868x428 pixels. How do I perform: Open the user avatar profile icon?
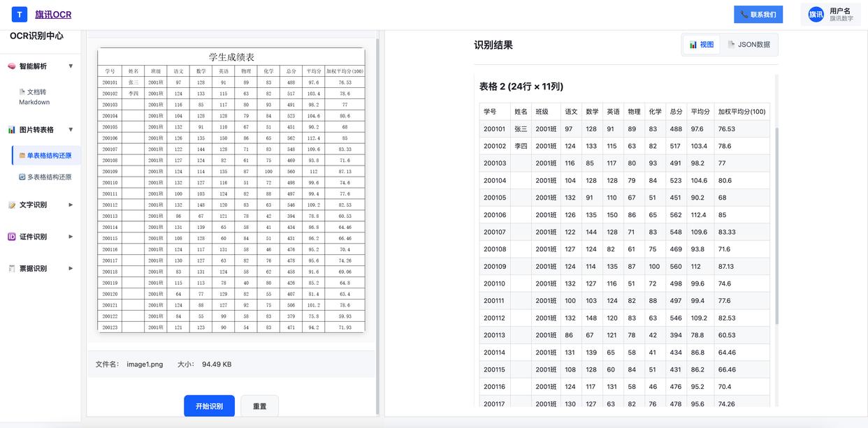pos(816,15)
